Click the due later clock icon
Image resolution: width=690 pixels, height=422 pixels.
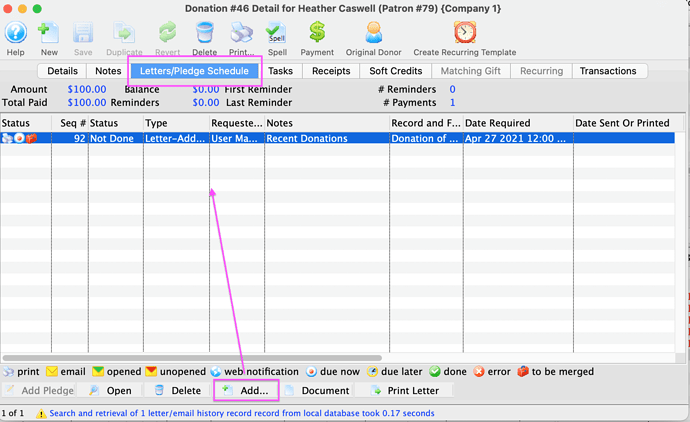click(x=372, y=372)
